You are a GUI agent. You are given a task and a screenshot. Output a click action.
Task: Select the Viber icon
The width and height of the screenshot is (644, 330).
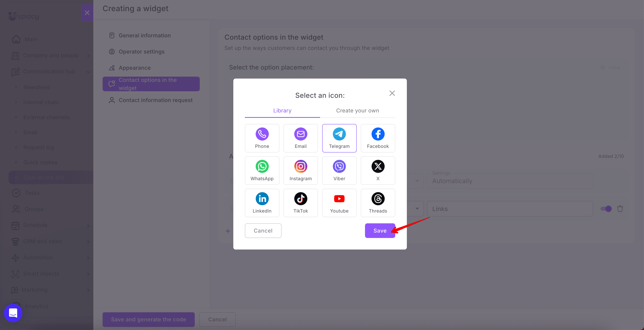pos(339,171)
